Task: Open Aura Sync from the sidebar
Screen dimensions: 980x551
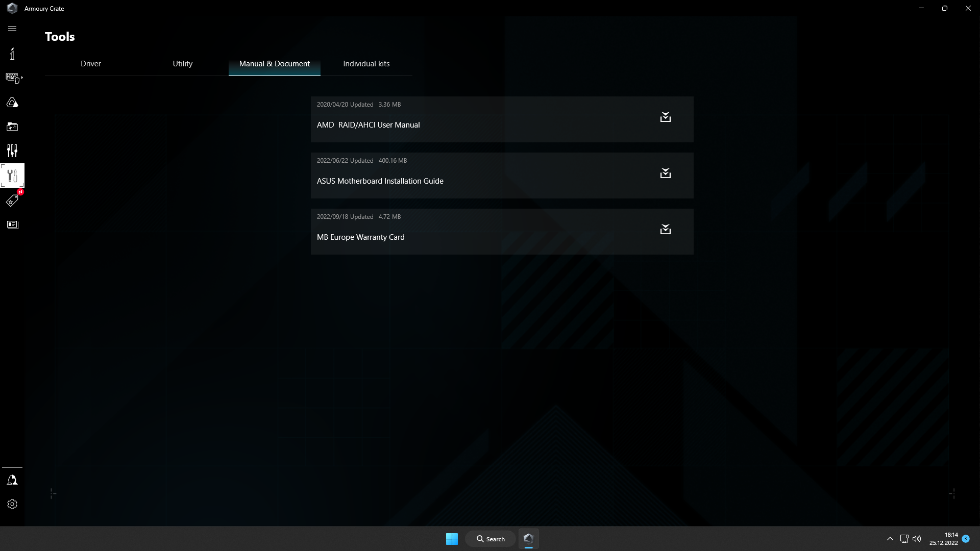Action: (x=12, y=102)
